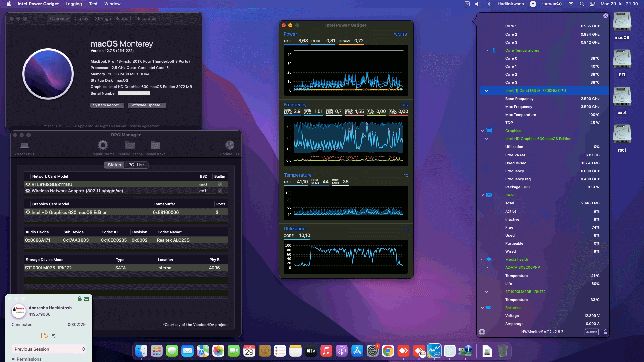Image resolution: width=644 pixels, height=362 pixels.
Task: Close the HWMonitorSMC2 popover
Action: pos(605,16)
